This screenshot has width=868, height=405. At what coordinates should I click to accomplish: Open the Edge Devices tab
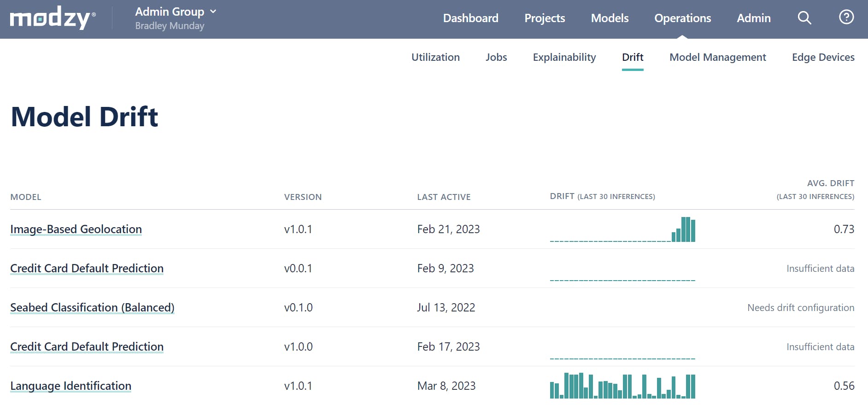823,57
